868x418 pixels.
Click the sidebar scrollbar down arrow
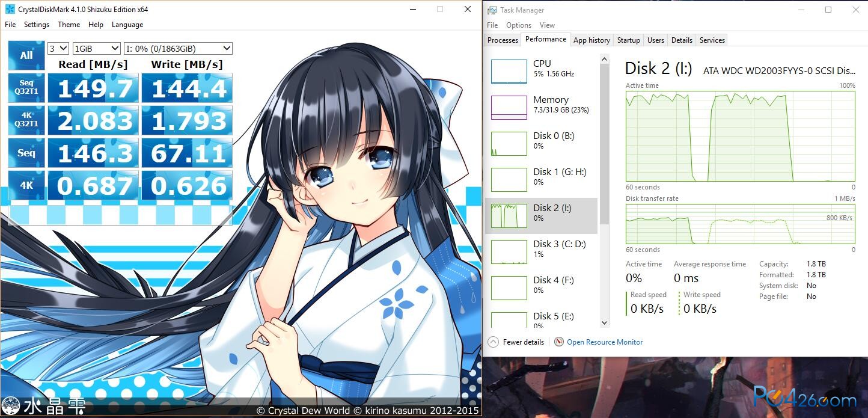(605, 323)
